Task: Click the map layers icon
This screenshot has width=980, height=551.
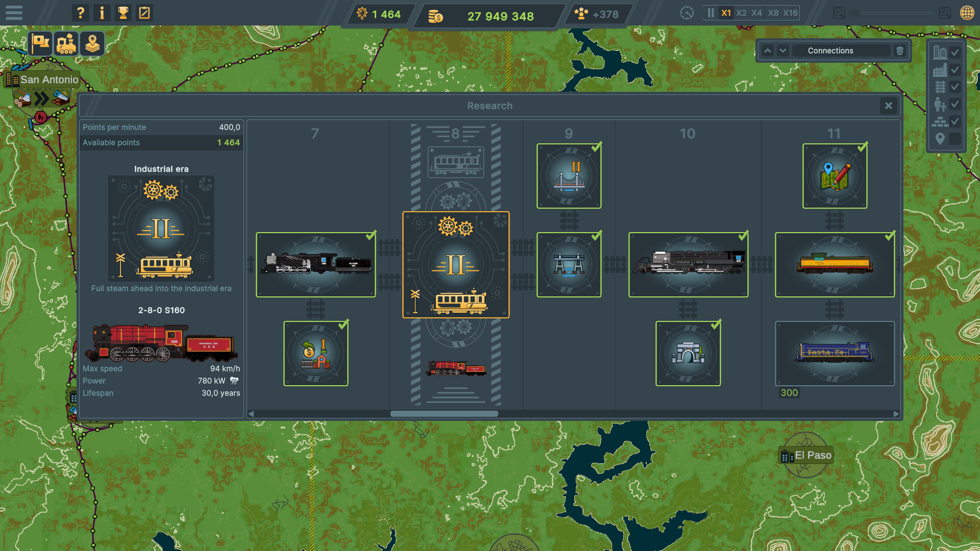Action: click(92, 43)
